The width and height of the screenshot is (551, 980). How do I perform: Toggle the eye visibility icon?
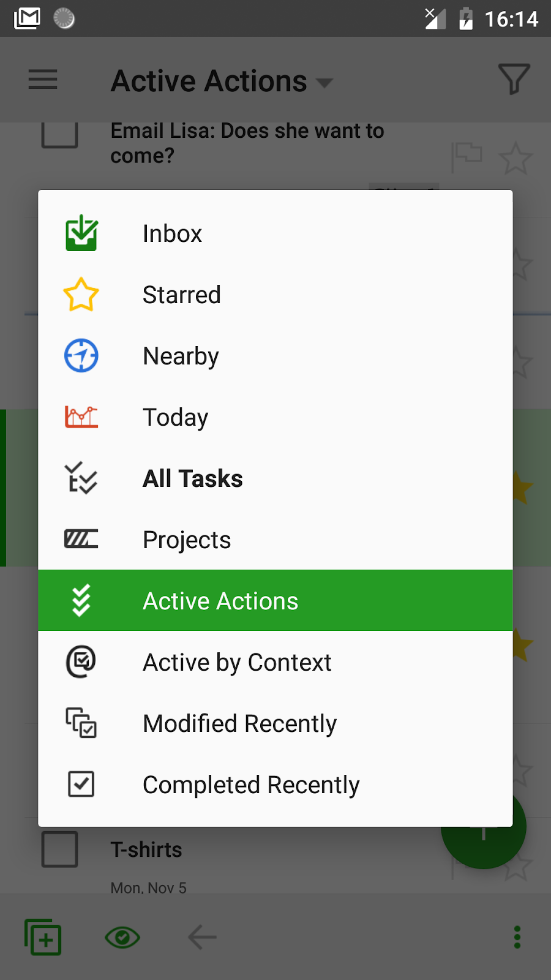pos(122,937)
